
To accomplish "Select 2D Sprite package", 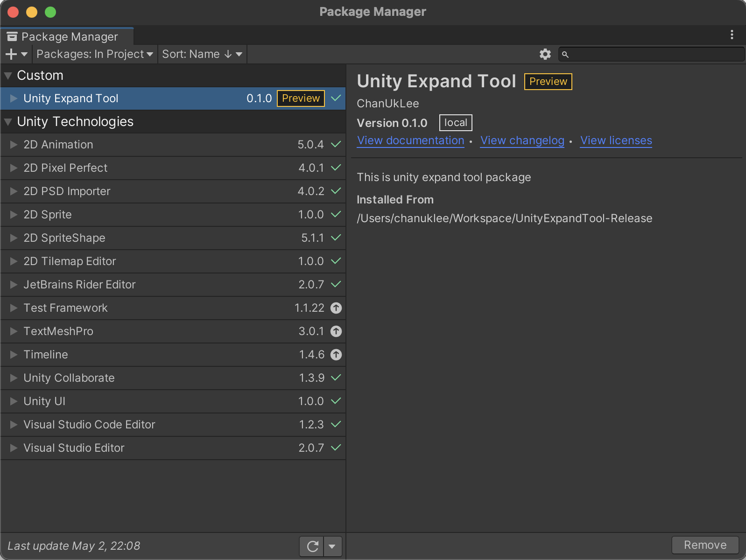I will (173, 215).
